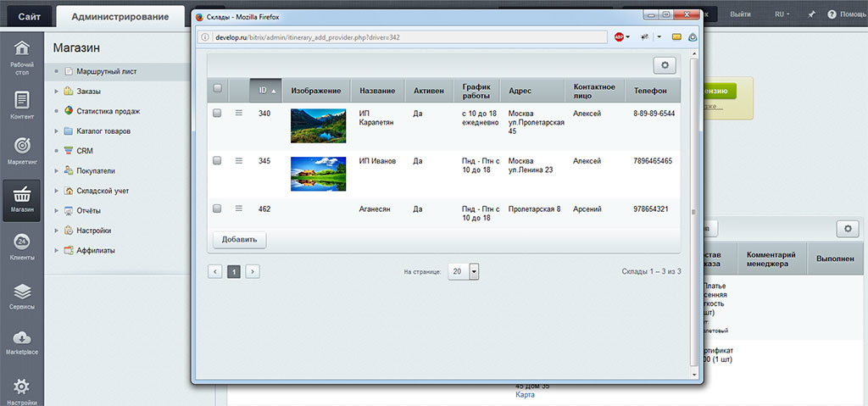The image size is (868, 406).
Task: Check the checkbox for row 340
Action: 217,113
